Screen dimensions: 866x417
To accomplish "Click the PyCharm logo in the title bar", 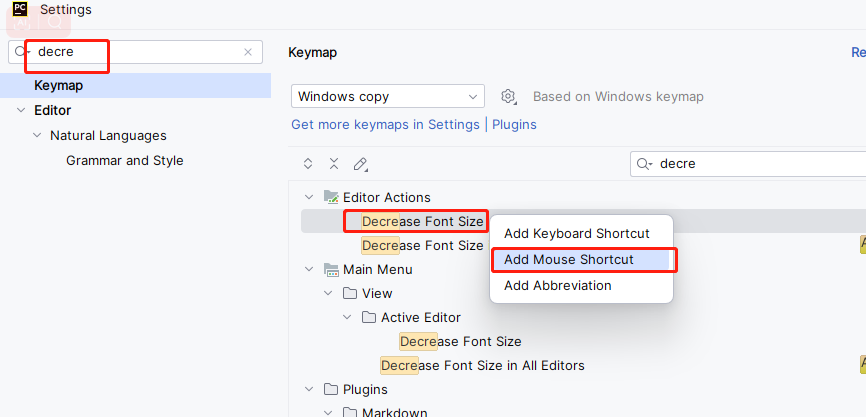I will point(20,9).
